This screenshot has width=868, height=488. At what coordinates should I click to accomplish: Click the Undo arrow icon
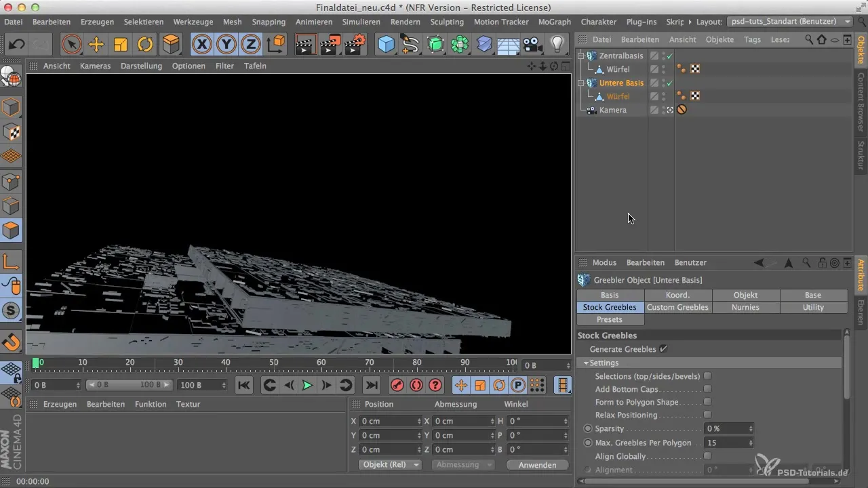(17, 45)
